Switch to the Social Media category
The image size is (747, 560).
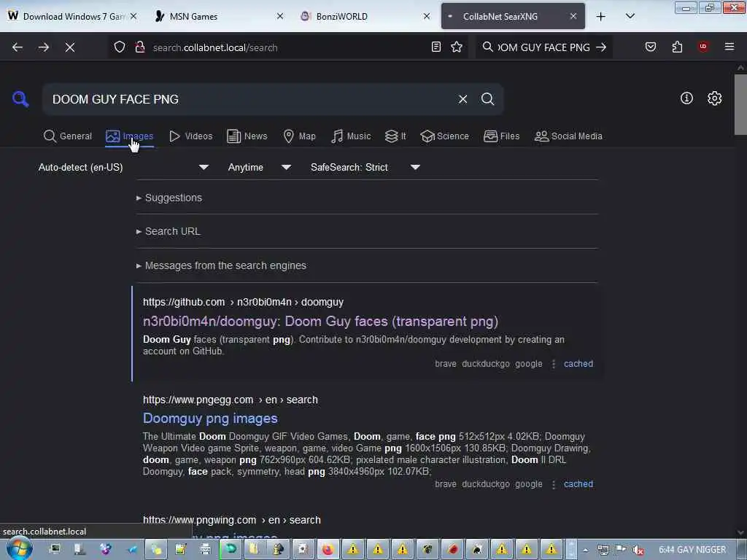point(568,136)
